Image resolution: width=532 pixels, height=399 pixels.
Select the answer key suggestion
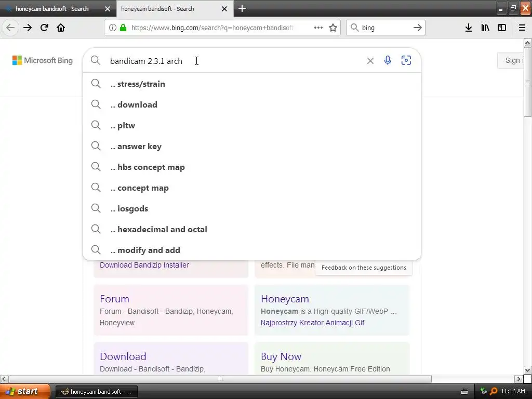pos(252,146)
